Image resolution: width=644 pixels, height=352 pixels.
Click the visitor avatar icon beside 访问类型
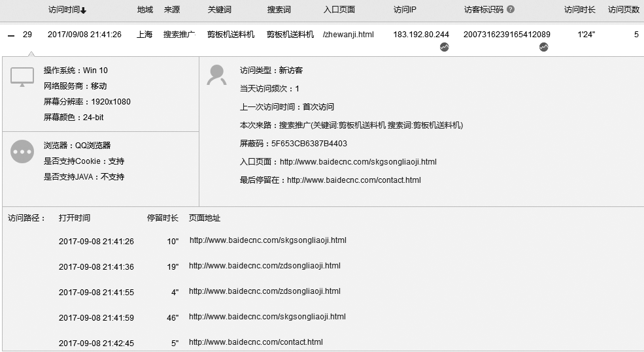pos(216,75)
